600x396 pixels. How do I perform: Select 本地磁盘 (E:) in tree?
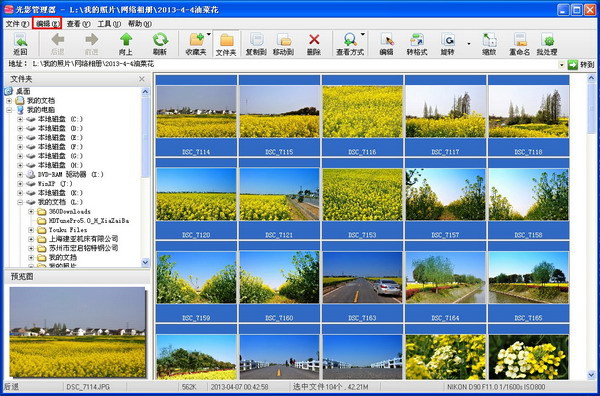pyautogui.click(x=60, y=137)
